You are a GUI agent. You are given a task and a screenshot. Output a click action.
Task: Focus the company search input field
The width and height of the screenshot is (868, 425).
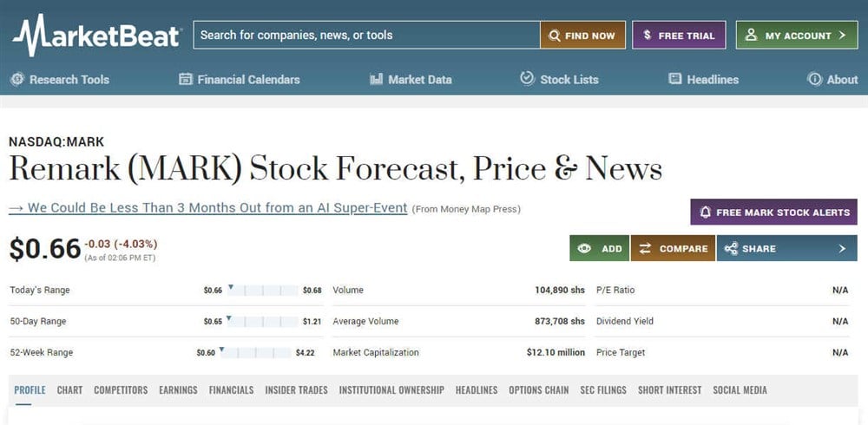click(x=365, y=36)
